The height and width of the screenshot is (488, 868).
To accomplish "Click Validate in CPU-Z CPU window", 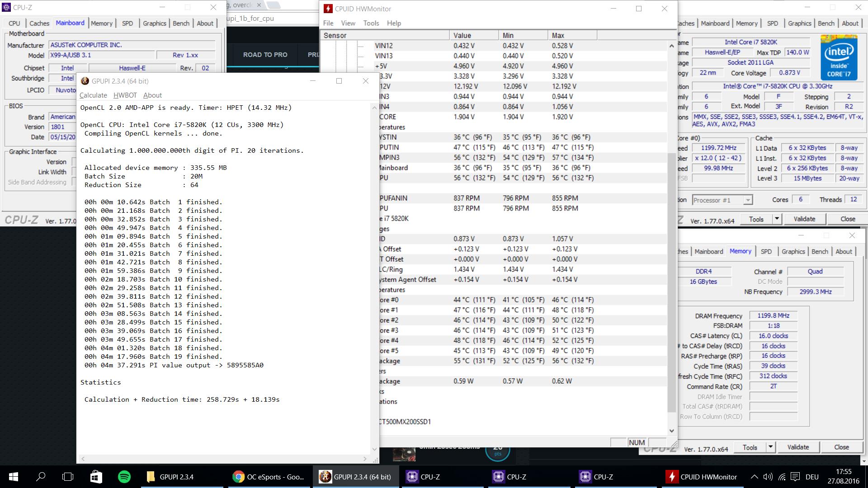I will [805, 219].
